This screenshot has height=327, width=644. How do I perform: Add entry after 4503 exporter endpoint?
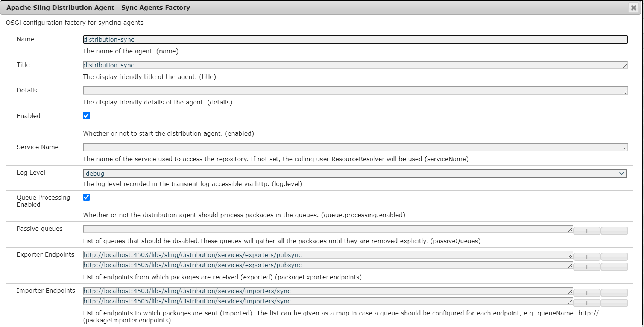587,257
